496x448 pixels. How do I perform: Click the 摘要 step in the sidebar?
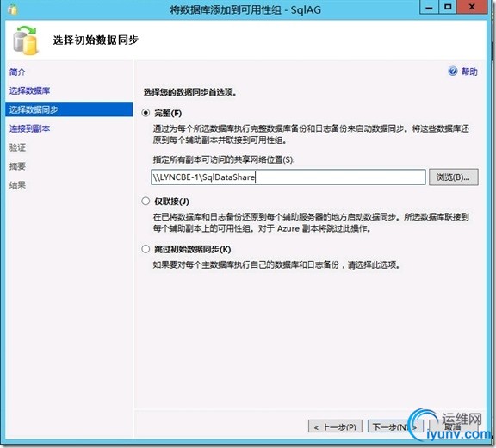click(17, 166)
